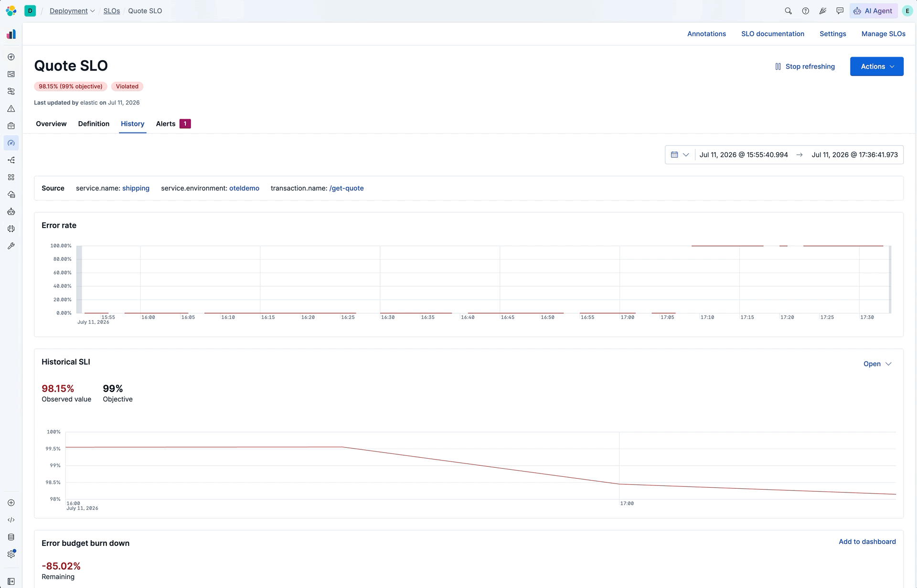Click the -85.02% remaining budget value

click(61, 566)
